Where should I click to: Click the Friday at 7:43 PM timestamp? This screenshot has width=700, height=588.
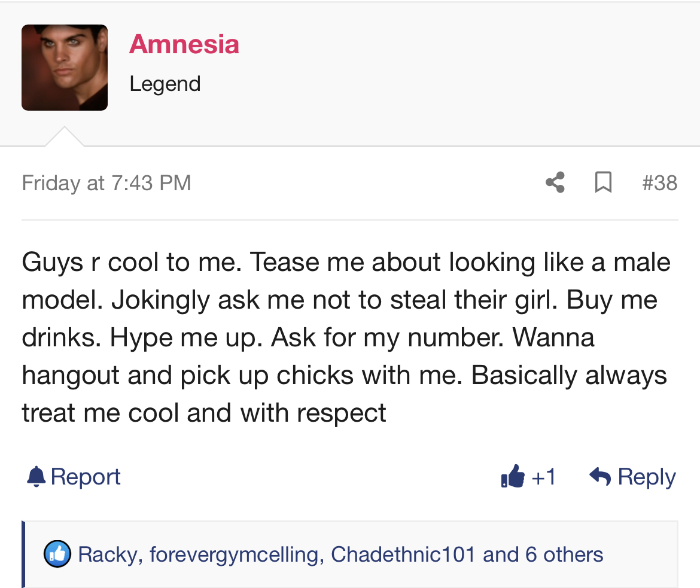(106, 183)
